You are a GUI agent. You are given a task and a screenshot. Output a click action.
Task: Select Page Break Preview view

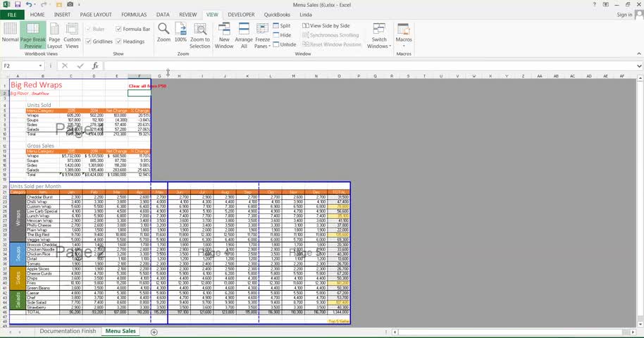33,35
